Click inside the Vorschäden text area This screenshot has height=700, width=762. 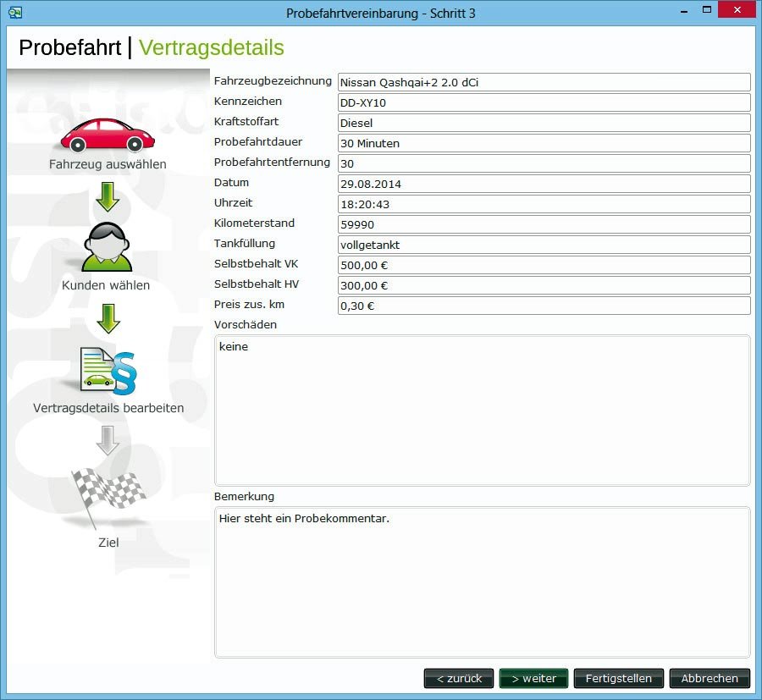pos(482,411)
